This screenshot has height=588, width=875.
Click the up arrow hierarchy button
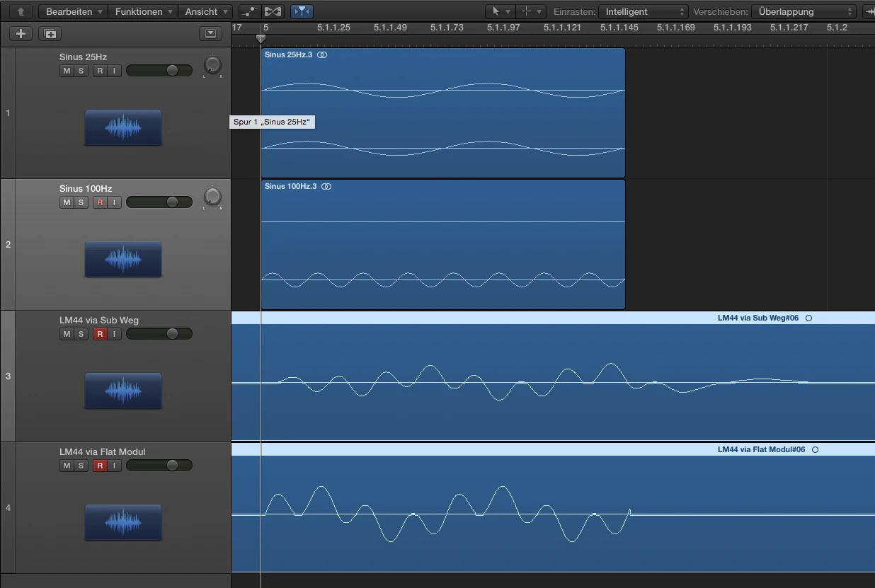point(21,11)
